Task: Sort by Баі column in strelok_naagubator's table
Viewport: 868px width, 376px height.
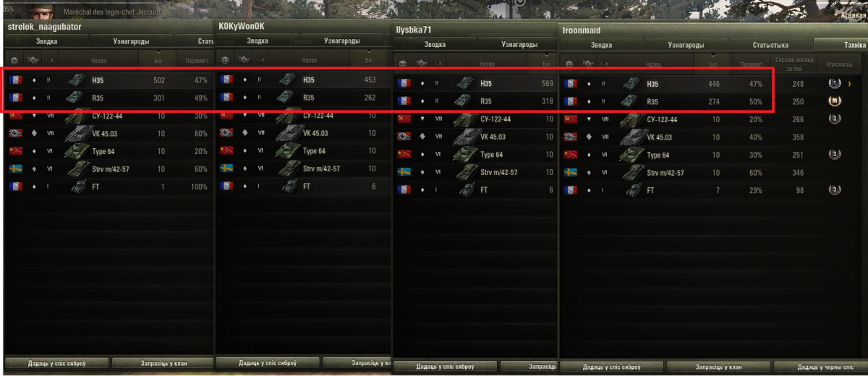Action: tap(158, 61)
